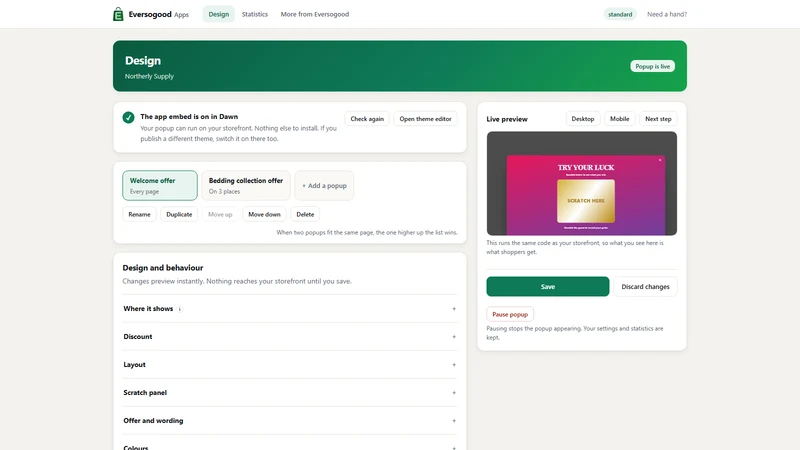Expand the Discount section
Image resolution: width=800 pixels, height=450 pixels.
(290, 337)
